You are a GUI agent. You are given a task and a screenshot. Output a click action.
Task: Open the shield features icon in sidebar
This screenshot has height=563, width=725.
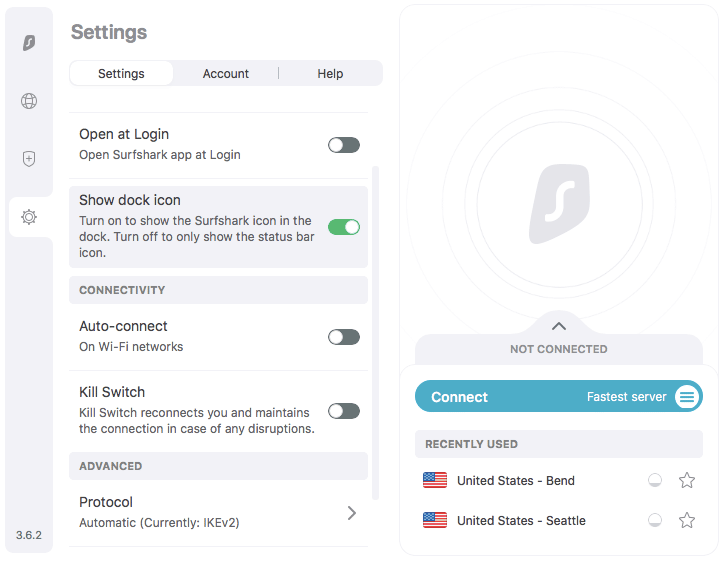[29, 159]
